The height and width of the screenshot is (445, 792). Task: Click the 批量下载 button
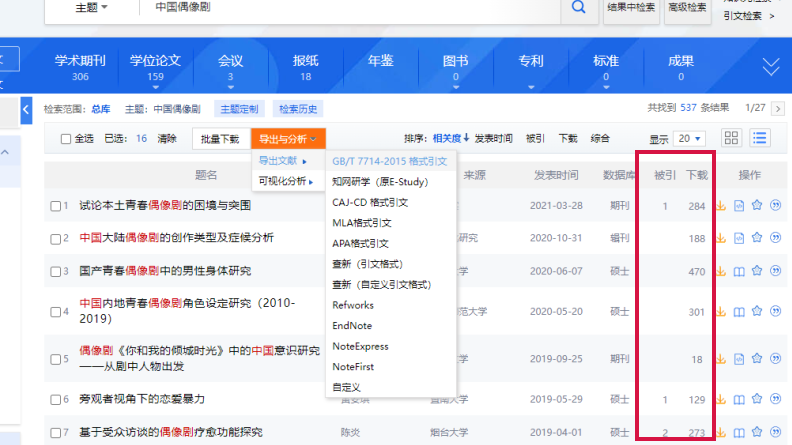pos(220,139)
